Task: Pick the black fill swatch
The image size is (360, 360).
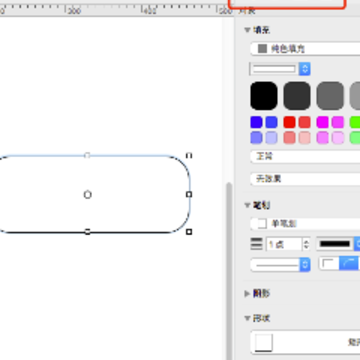Action: 264,96
